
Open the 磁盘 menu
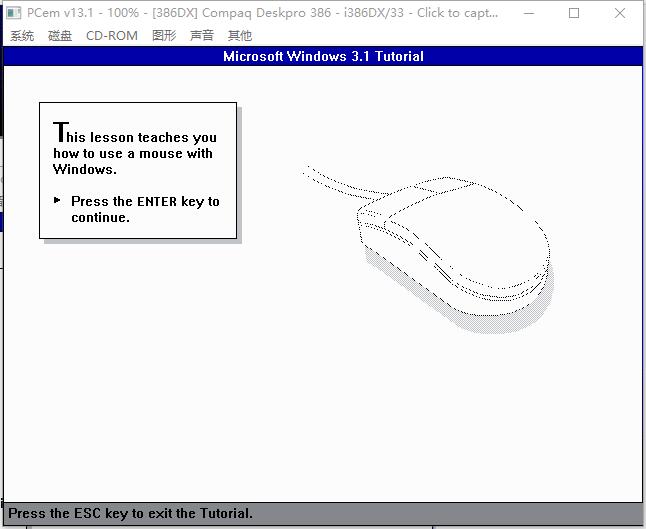click(60, 36)
